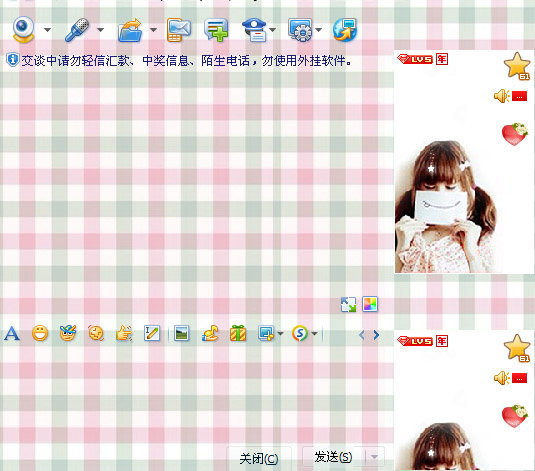
Task: Insert a picture into the message
Action: (181, 333)
